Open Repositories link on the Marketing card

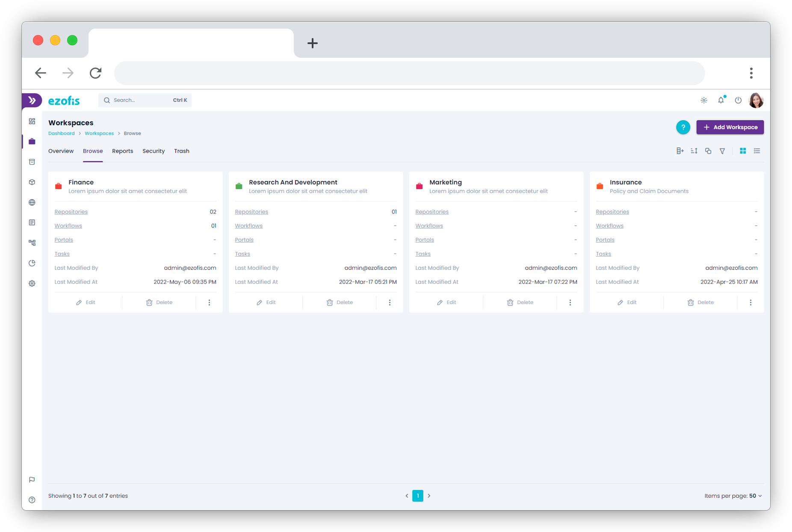click(432, 211)
